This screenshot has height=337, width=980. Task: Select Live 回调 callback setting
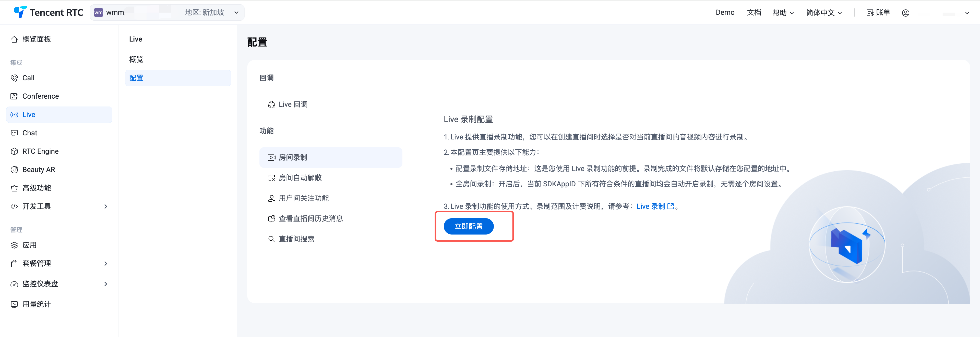293,105
